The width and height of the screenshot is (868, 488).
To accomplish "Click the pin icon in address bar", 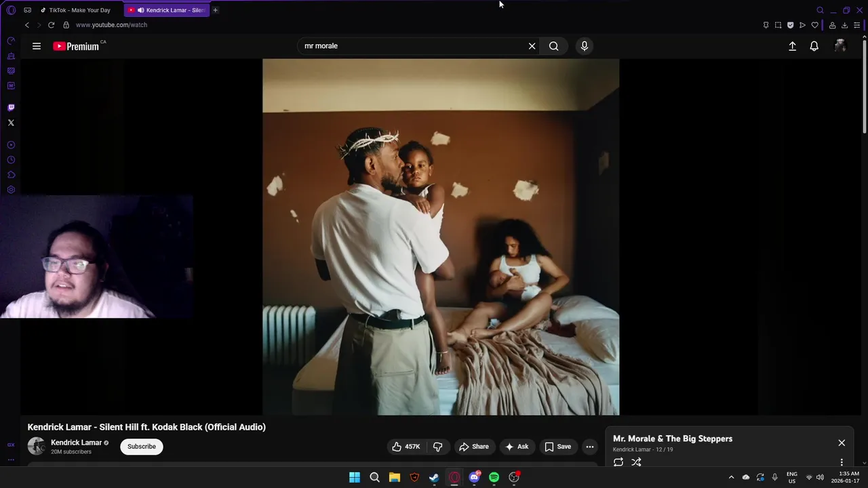I will (x=766, y=25).
